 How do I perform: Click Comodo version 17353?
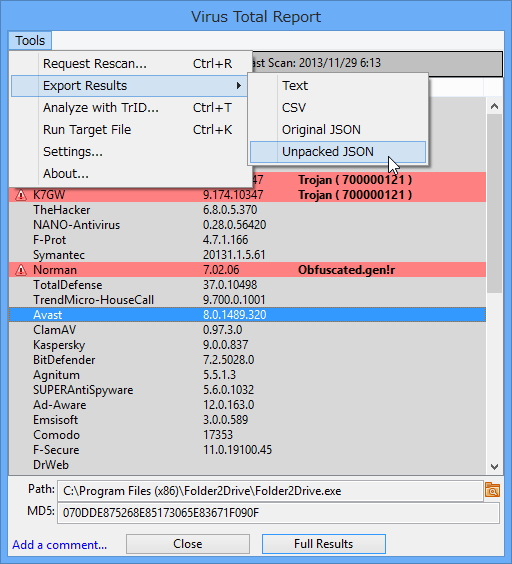click(x=218, y=435)
